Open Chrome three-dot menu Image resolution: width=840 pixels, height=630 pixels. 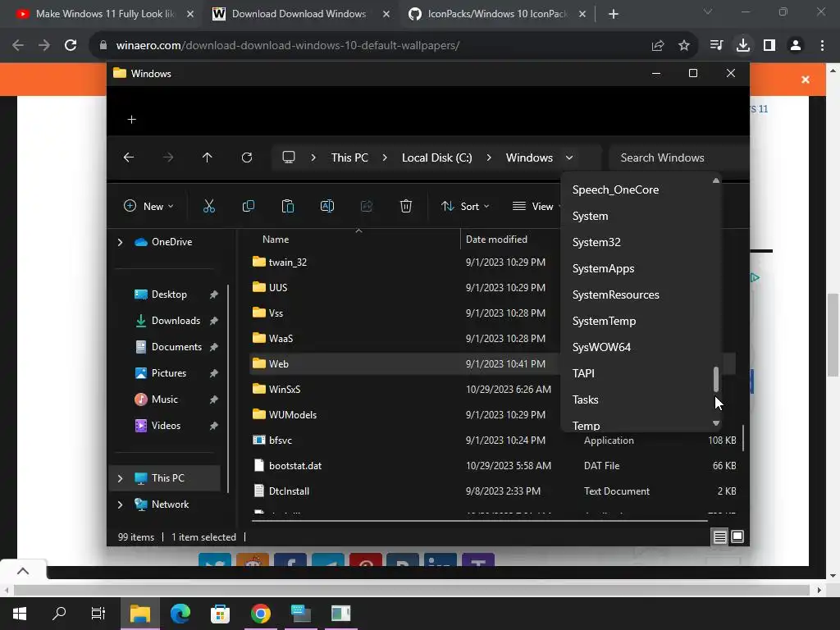coord(822,46)
